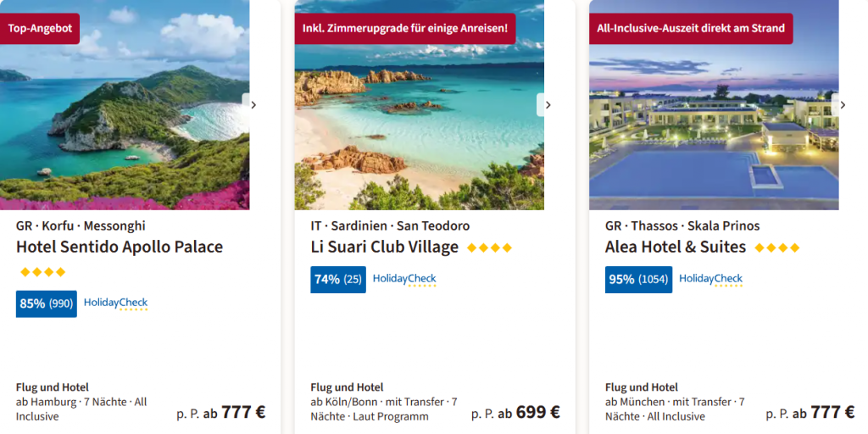Click the 95% rating badge
The image size is (868, 434).
coord(638,280)
